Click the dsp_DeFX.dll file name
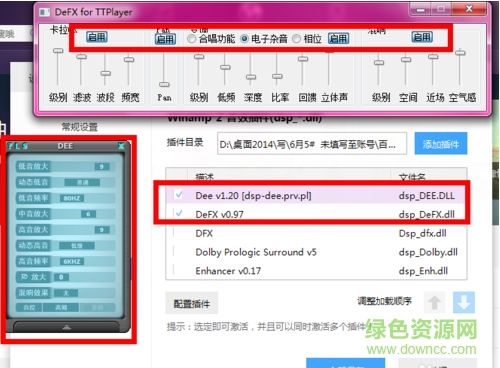 [427, 214]
